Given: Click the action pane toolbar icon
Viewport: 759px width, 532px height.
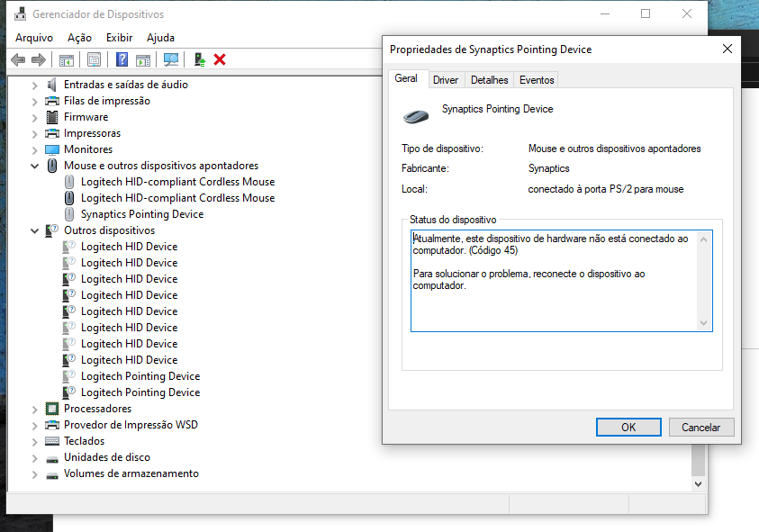Looking at the screenshot, I should [x=142, y=59].
